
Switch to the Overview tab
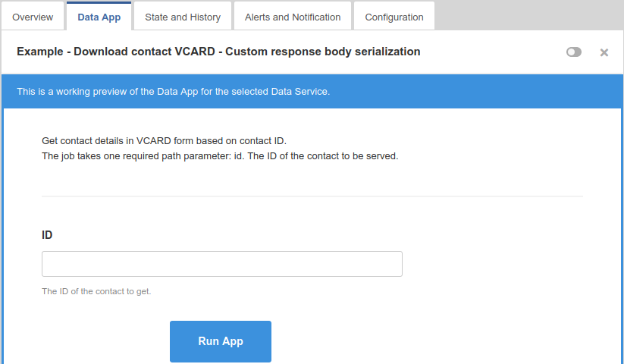point(33,17)
